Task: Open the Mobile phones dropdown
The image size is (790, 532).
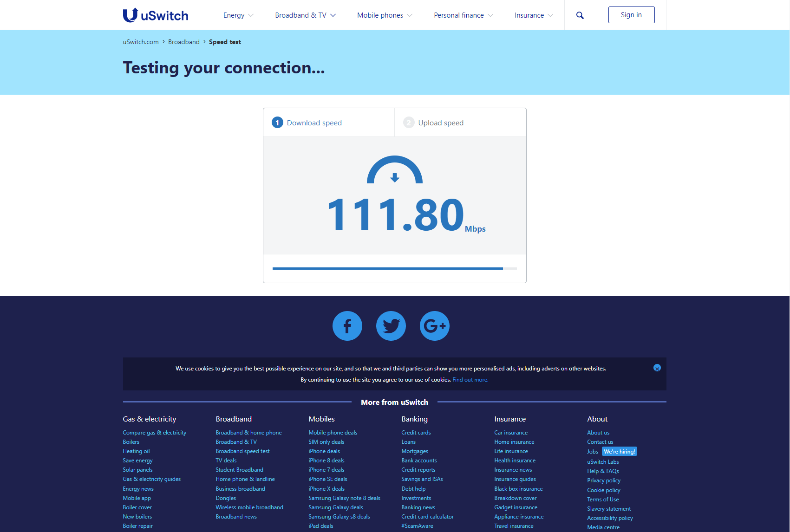Action: pos(385,15)
